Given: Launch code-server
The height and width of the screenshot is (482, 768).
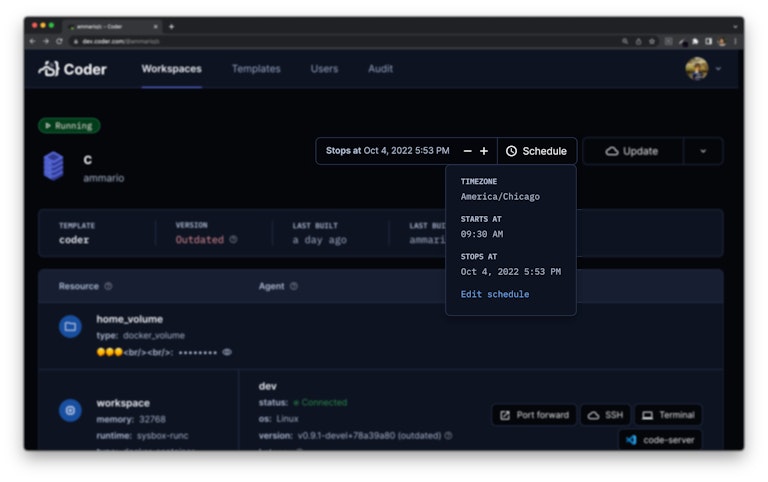Looking at the screenshot, I should click(660, 440).
